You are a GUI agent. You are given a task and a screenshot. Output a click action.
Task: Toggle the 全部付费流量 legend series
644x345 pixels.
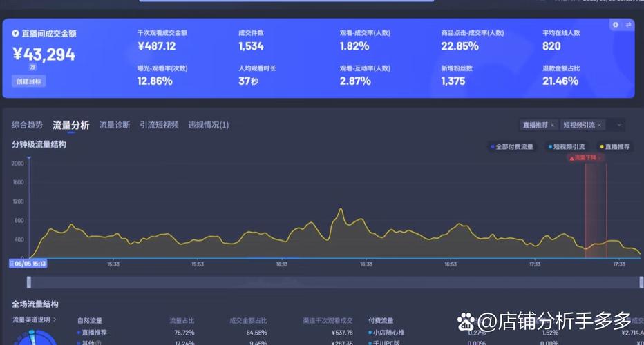click(512, 146)
